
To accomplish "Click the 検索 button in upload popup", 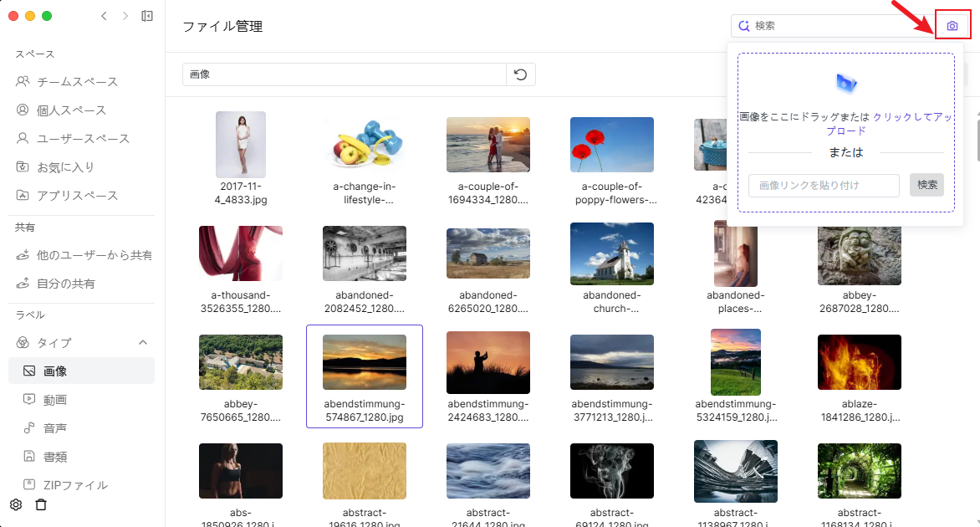I will (x=926, y=185).
